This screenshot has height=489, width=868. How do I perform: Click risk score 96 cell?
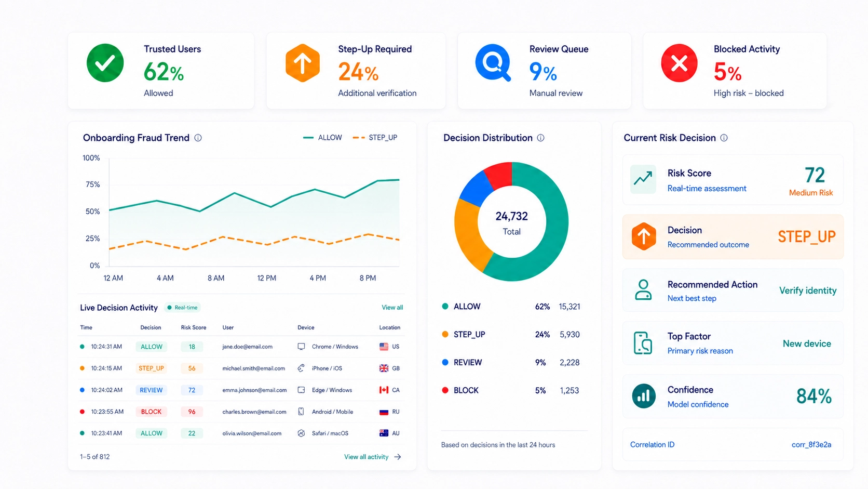click(192, 412)
